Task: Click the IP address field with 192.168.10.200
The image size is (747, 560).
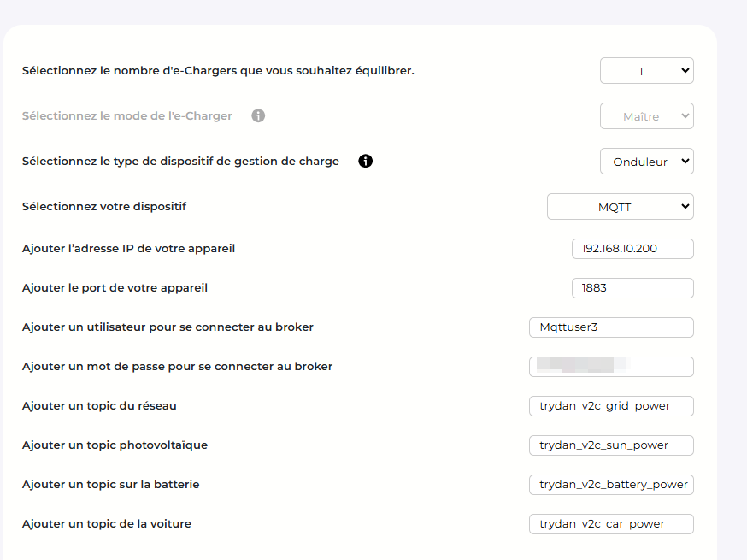Action: point(632,249)
